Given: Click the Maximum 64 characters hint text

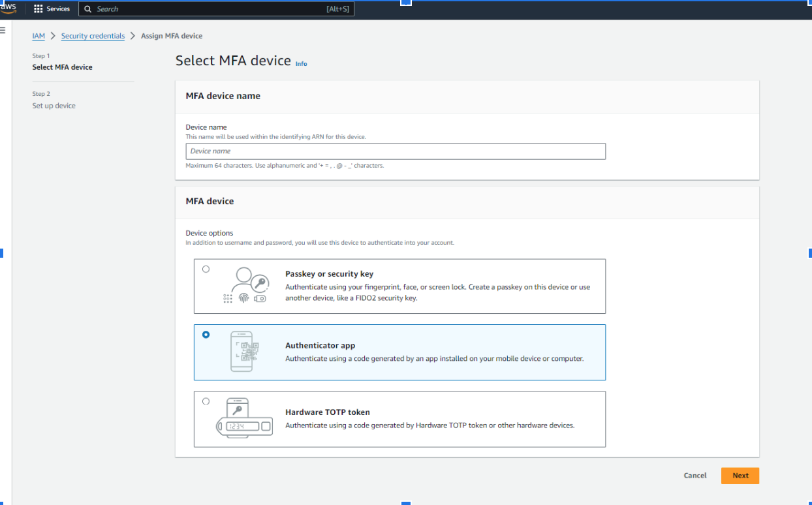Looking at the screenshot, I should point(285,166).
